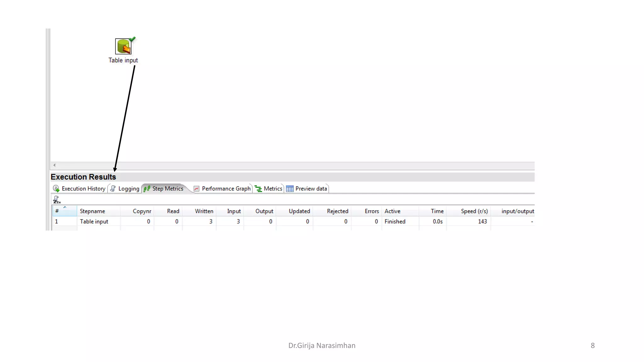Sort by Time column header

(x=433, y=211)
